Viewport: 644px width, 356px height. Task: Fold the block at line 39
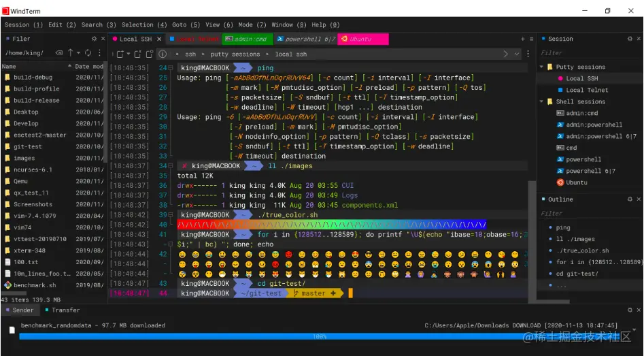(x=171, y=214)
